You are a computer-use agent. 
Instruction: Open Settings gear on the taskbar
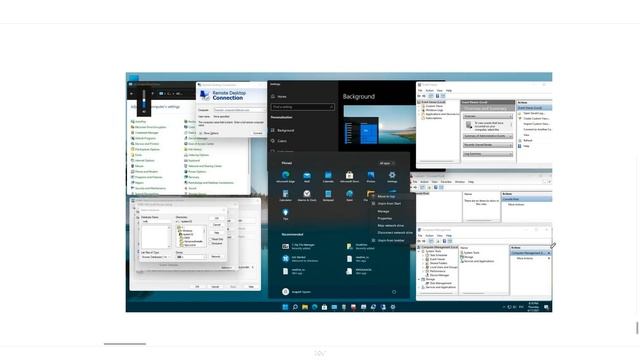[x=393, y=307]
